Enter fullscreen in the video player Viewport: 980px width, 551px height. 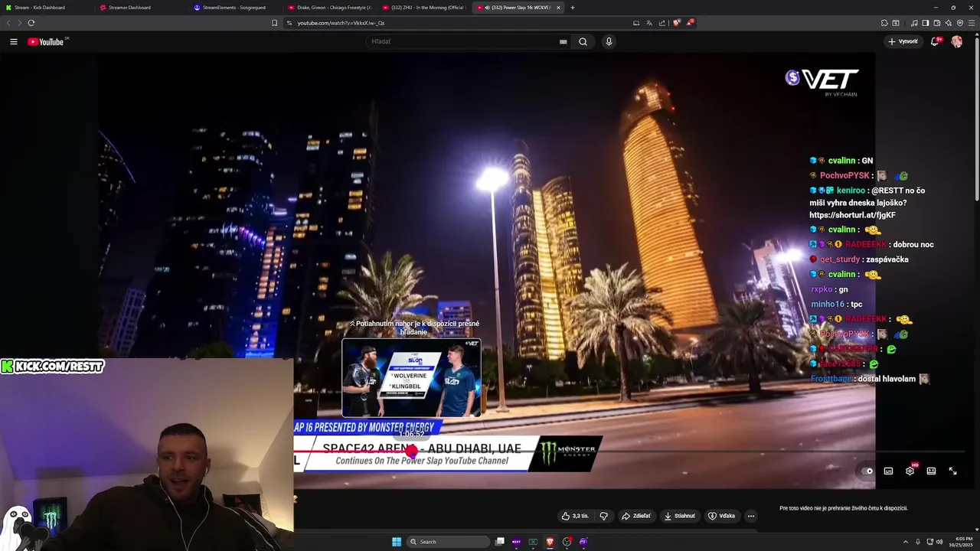952,471
